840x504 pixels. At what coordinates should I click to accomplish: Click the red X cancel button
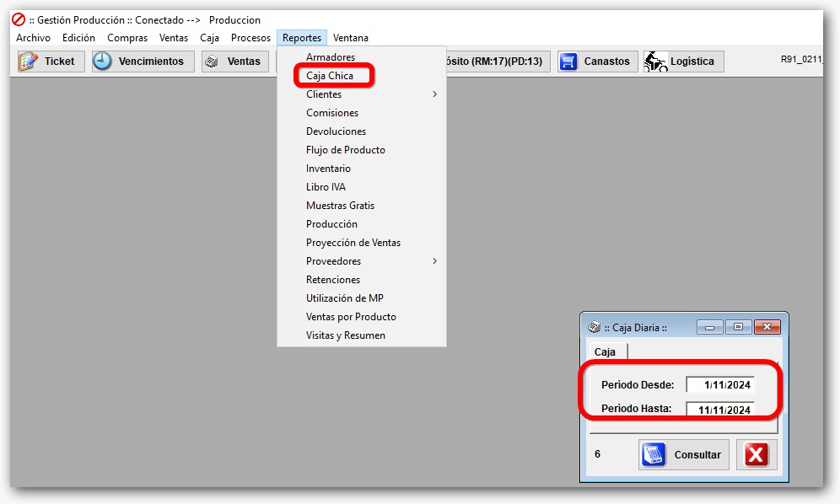756,455
